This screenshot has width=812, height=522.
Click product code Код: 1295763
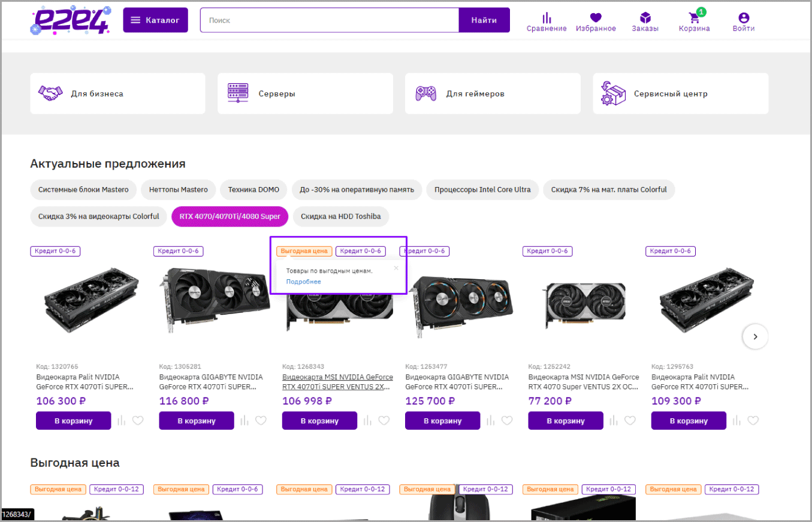(672, 366)
